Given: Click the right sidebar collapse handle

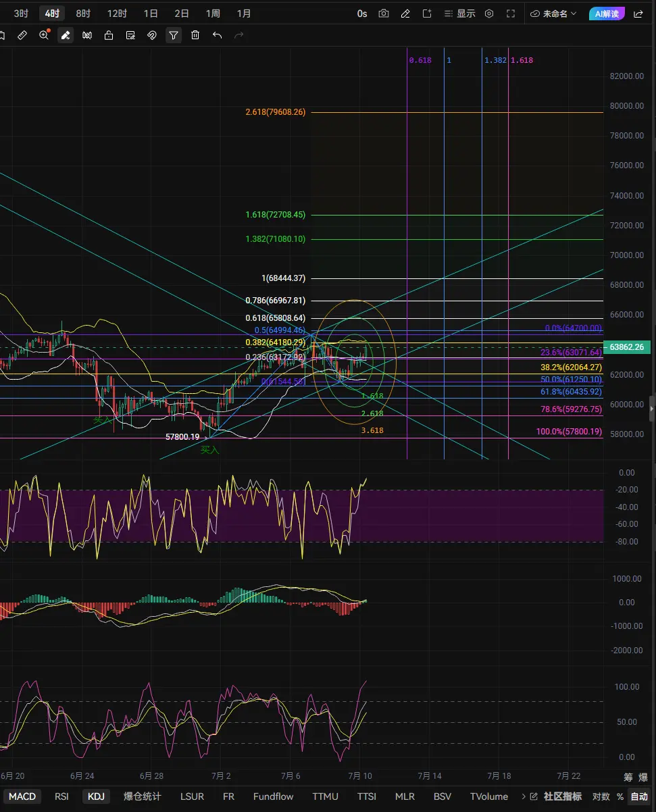Looking at the screenshot, I should pos(651,408).
